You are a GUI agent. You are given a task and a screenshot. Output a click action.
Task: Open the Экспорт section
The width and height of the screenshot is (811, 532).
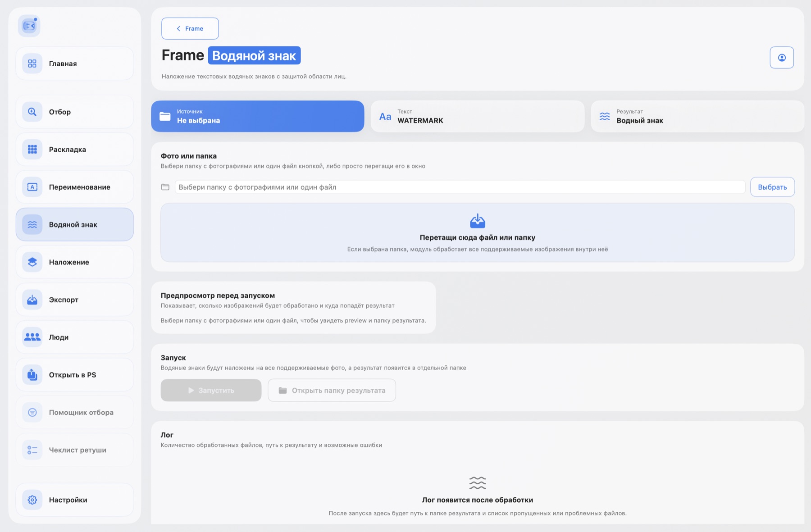(75, 300)
